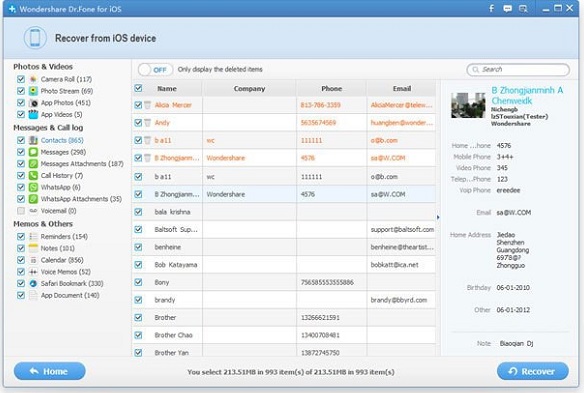Click the Wondershare app logo icon
The image size is (584, 393).
click(x=12, y=9)
